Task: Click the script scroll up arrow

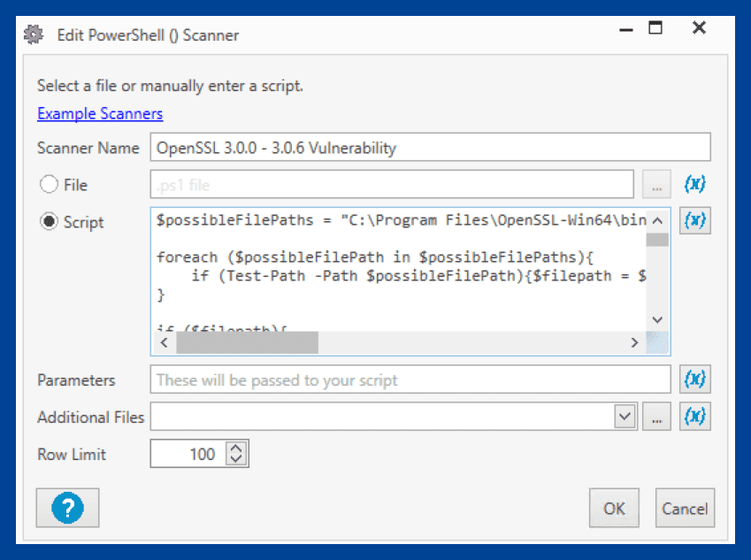Action: click(x=657, y=221)
